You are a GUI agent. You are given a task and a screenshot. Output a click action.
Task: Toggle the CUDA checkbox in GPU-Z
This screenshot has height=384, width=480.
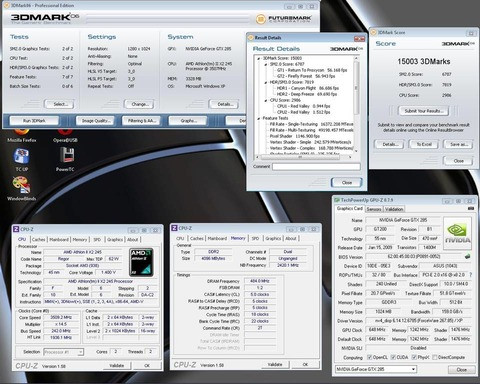(393, 357)
